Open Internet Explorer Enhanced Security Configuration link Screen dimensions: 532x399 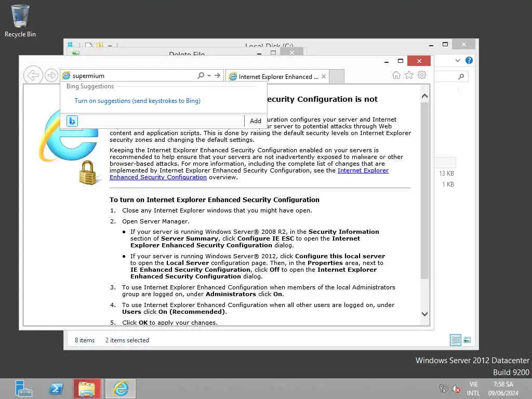pos(249,174)
